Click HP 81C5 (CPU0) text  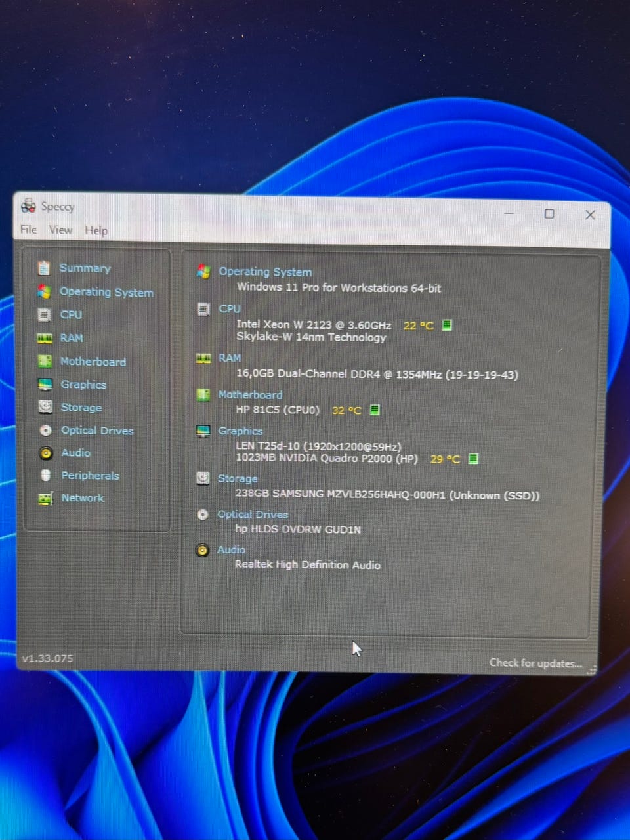[278, 410]
